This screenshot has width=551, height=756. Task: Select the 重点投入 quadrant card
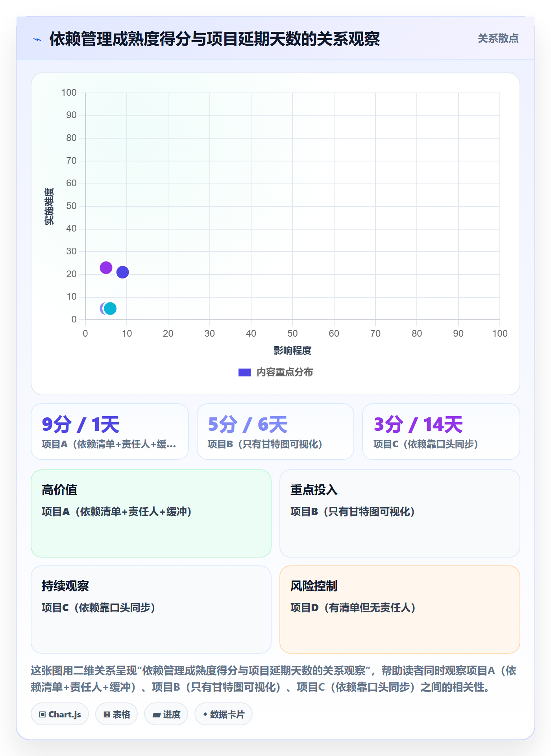(x=400, y=513)
